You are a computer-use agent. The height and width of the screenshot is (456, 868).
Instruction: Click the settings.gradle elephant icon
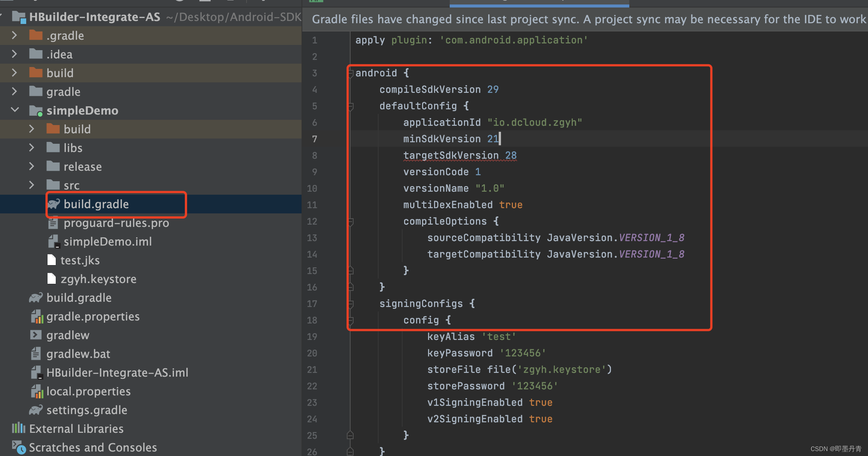[x=36, y=410]
